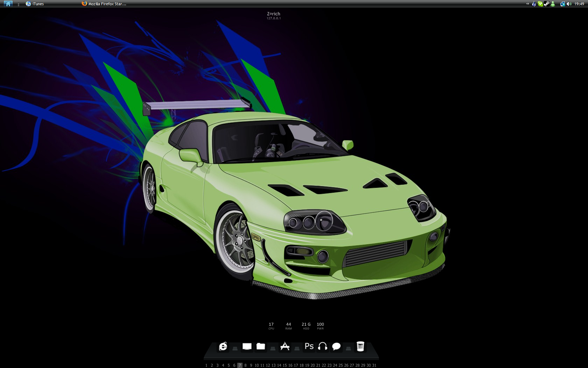Switch to Mozilla Firefox Start taskbar button
The image size is (588, 368).
(104, 4)
